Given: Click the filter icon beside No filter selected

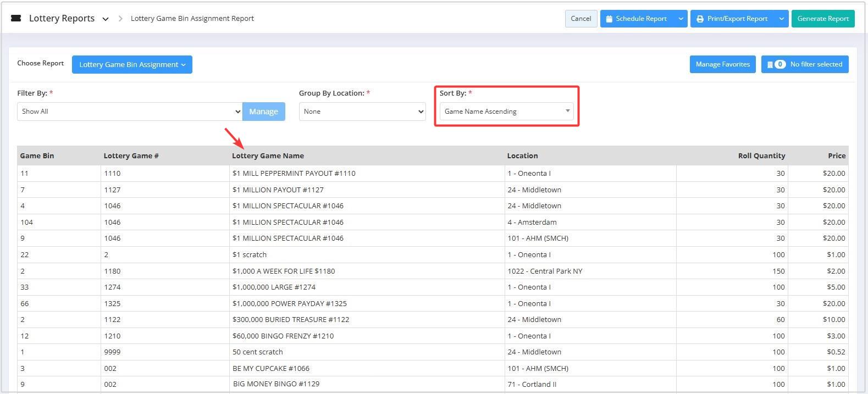Looking at the screenshot, I should click(770, 64).
